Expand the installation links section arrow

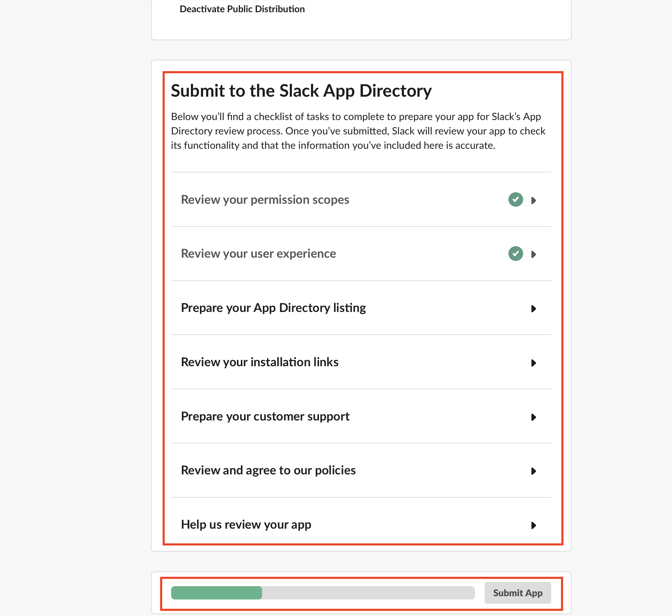tap(534, 363)
